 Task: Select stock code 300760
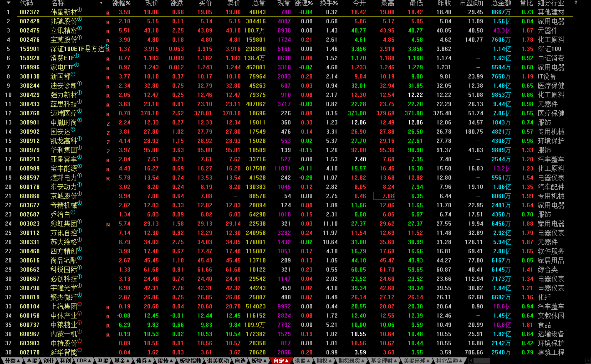click(30, 113)
